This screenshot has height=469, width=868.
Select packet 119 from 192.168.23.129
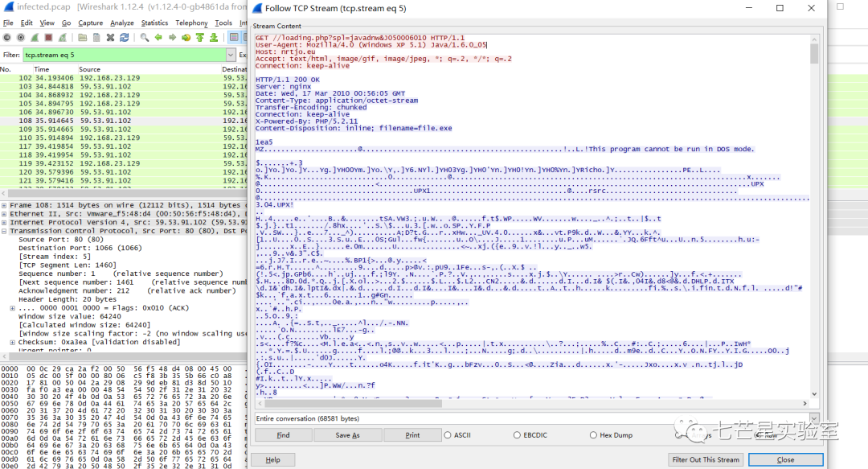pos(123,163)
